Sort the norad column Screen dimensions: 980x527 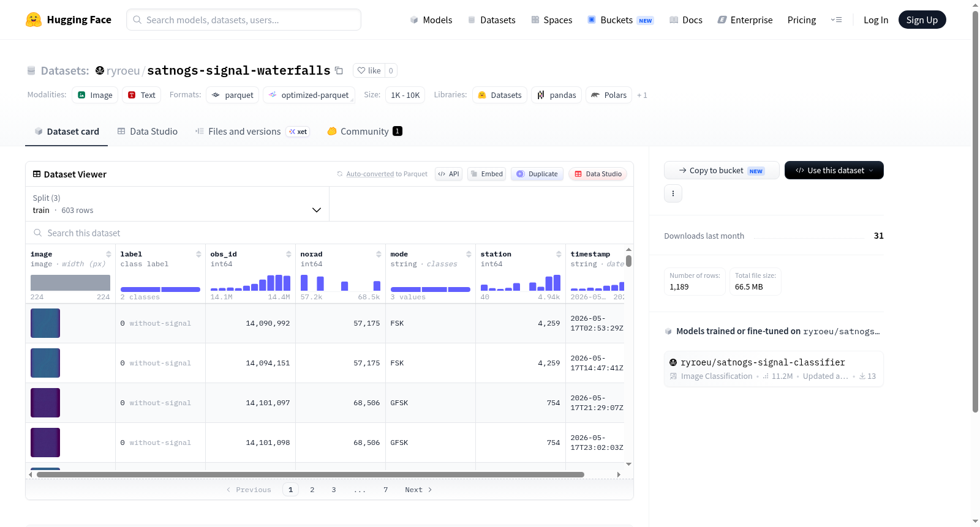(x=379, y=254)
